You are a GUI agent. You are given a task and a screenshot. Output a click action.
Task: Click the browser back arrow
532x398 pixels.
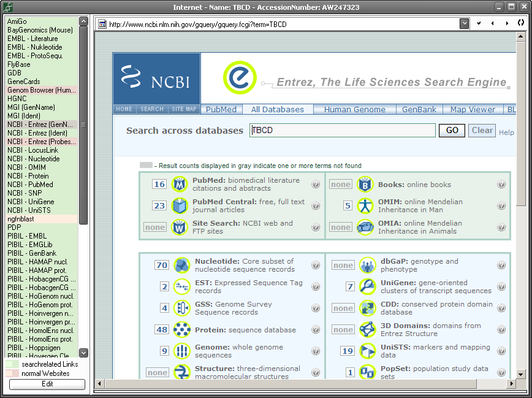click(x=493, y=23)
